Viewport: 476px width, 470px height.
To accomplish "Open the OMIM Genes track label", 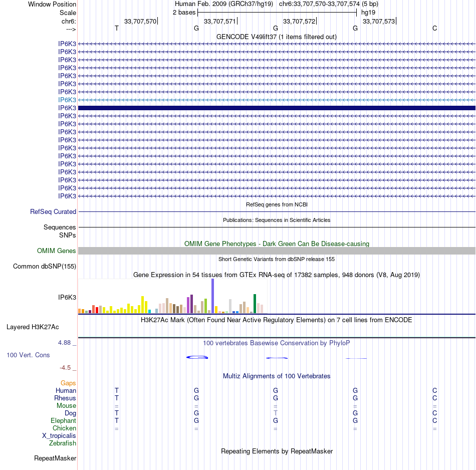I will click(x=57, y=251).
